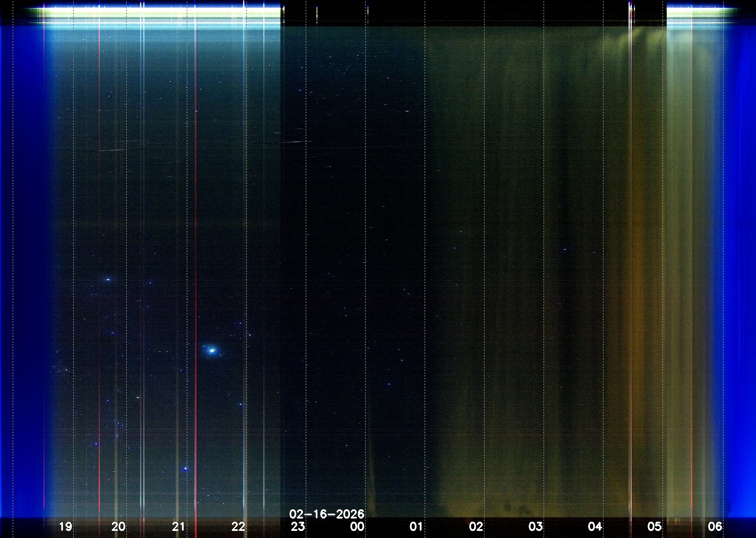Click the 02-16-2026 date text
Screen dimensions: 756x538
pyautogui.click(x=327, y=514)
